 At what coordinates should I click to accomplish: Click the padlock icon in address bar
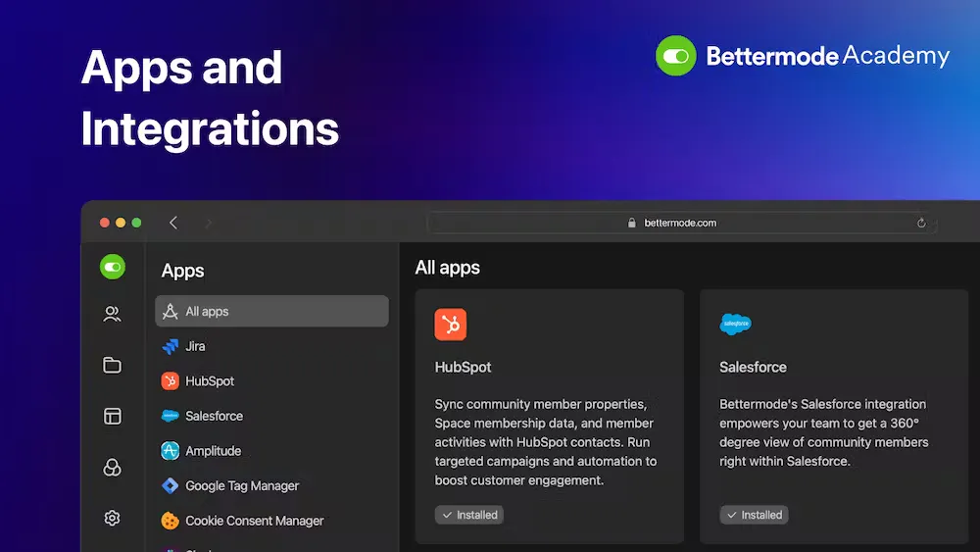632,224
